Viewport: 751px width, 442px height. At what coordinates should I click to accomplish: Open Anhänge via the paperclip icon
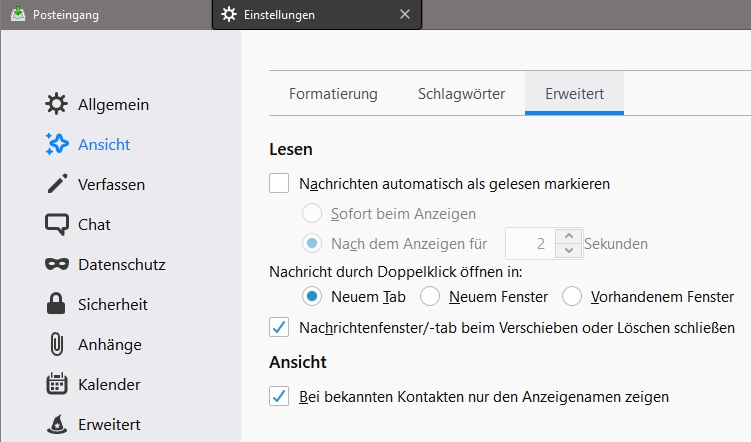pyautogui.click(x=57, y=344)
